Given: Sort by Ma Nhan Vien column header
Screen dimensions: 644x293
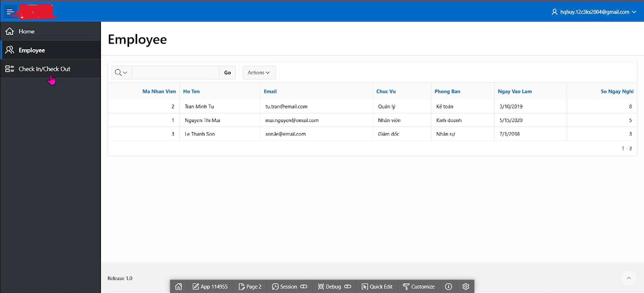Looking at the screenshot, I should (159, 91).
